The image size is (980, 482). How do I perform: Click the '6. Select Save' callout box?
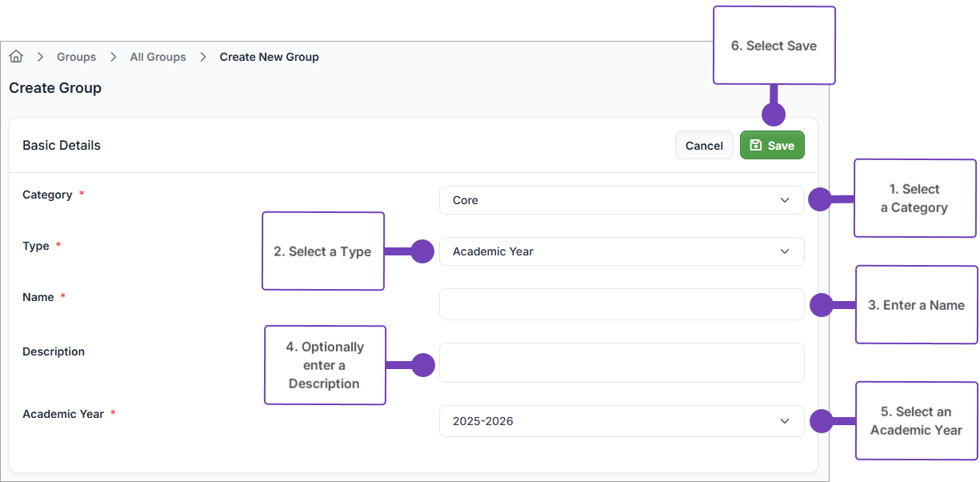pos(774,46)
